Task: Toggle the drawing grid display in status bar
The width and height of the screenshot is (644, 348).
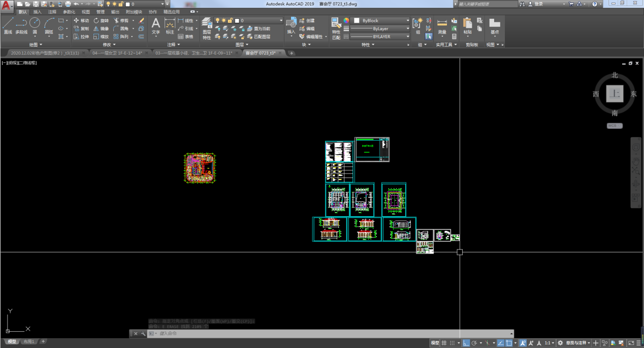Action: point(444,343)
